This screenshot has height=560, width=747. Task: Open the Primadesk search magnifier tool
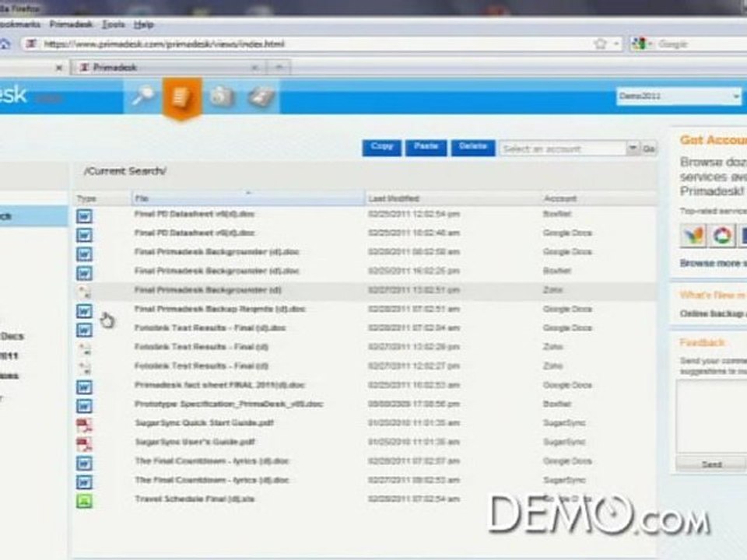(143, 96)
